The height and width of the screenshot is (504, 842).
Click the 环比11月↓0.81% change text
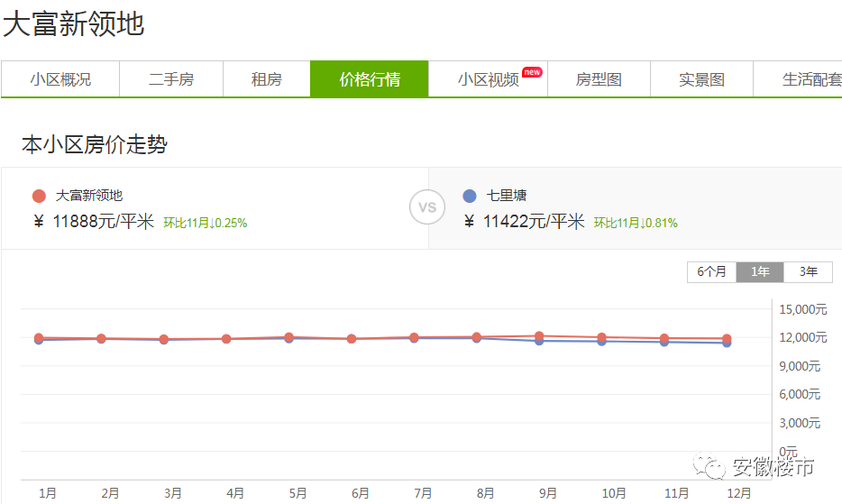(x=636, y=223)
